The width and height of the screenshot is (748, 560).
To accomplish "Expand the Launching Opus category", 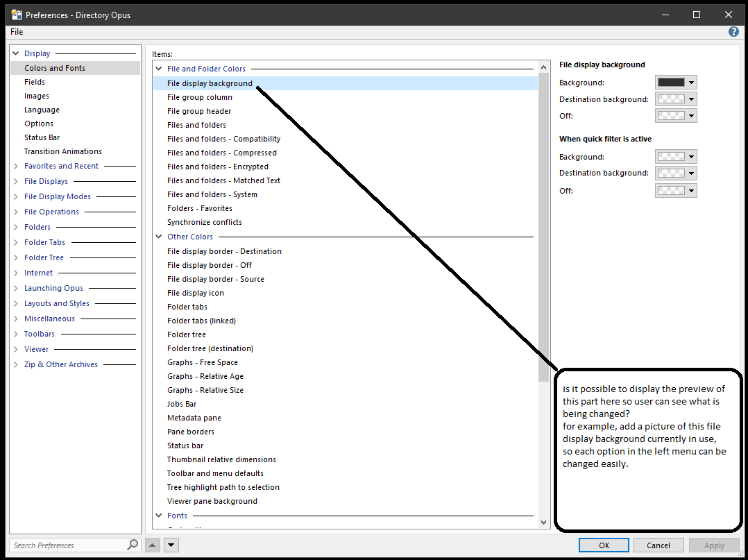I will 16,288.
